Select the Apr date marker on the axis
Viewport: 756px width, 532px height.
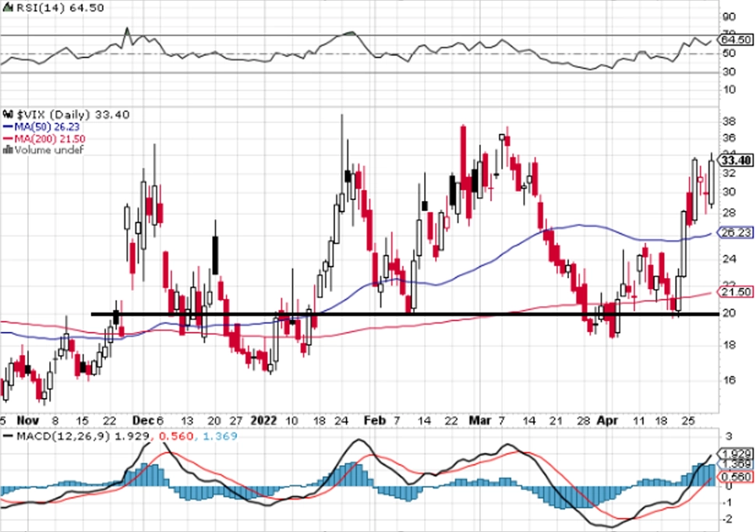pos(607,421)
